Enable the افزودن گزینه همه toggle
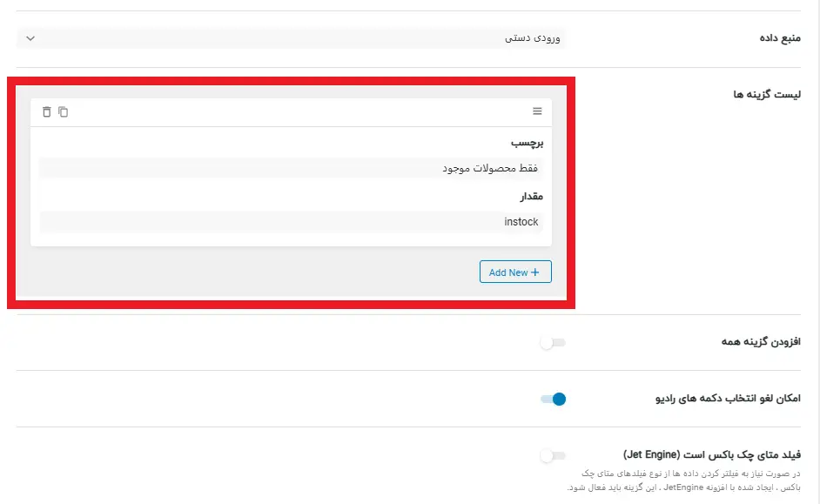This screenshot has width=820, height=504. pos(554,341)
